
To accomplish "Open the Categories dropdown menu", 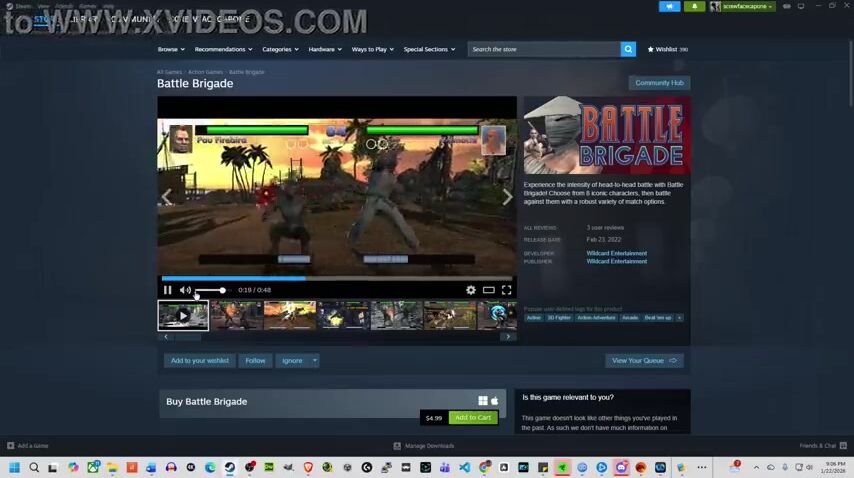I will click(280, 49).
